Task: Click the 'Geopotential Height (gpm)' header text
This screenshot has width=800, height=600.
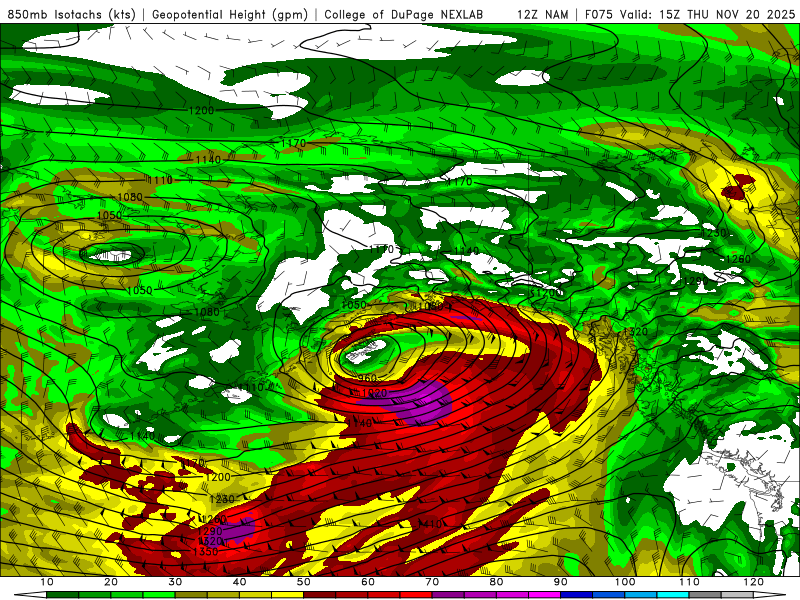Action: pos(230,14)
